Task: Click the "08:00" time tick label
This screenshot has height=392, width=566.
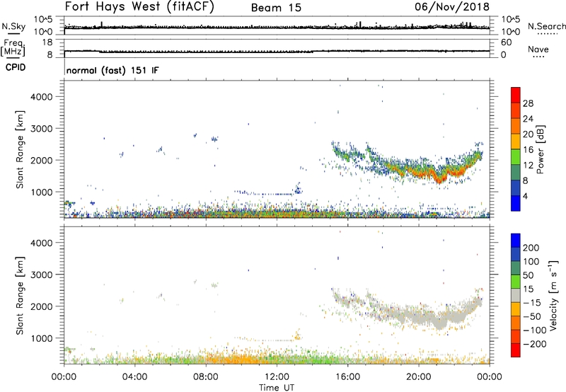Action: click(206, 377)
